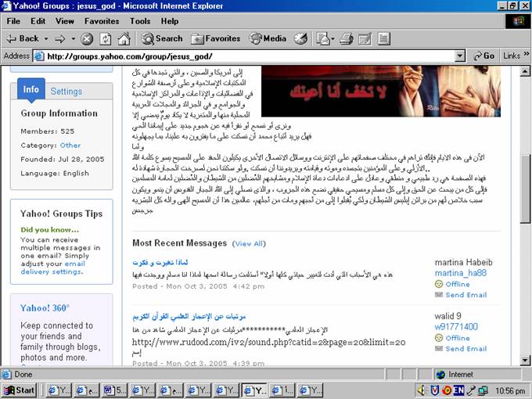Click the rudood.com sound.php URL text
The width and height of the screenshot is (532, 399).
pos(268,342)
